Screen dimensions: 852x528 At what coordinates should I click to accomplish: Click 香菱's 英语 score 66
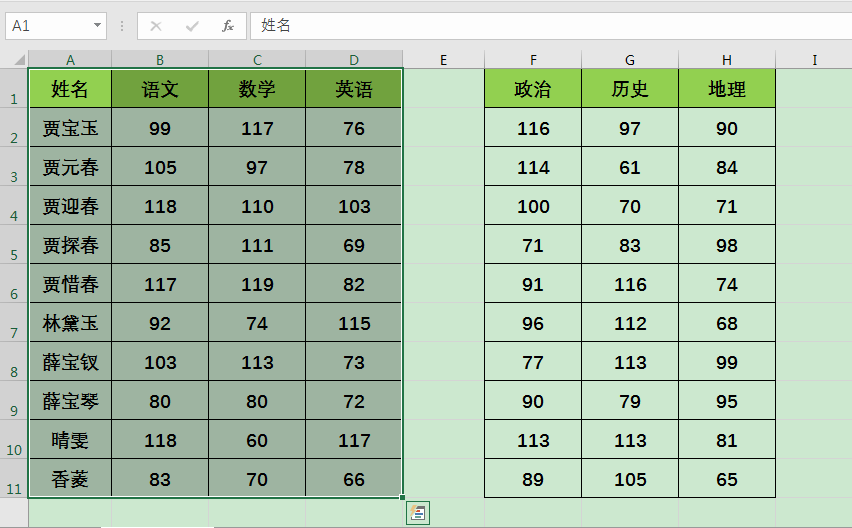coord(354,479)
